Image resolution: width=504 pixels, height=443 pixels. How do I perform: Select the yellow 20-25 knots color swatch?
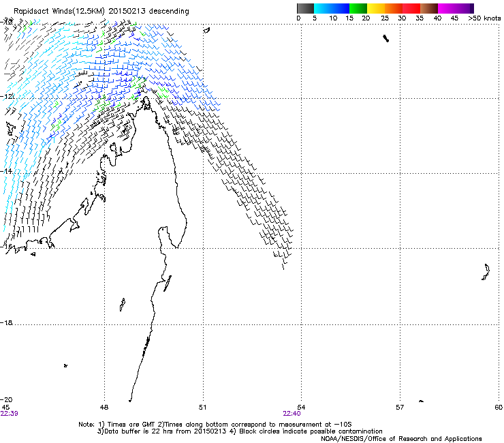pos(376,8)
